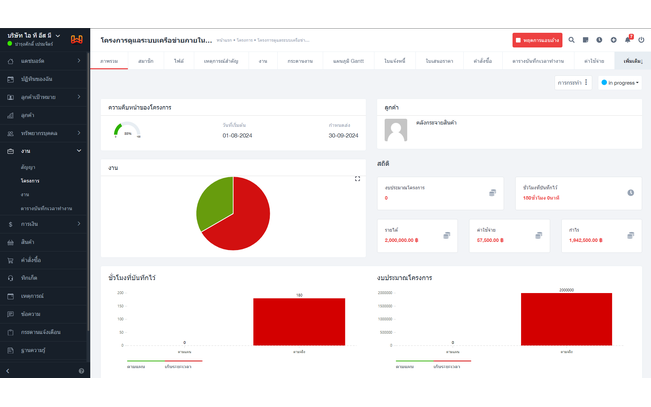Open the 'In progress' status dropdown
Viewport: 651px width, 407px height.
(620, 83)
